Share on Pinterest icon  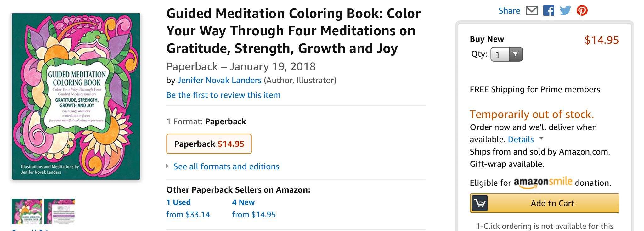582,11
